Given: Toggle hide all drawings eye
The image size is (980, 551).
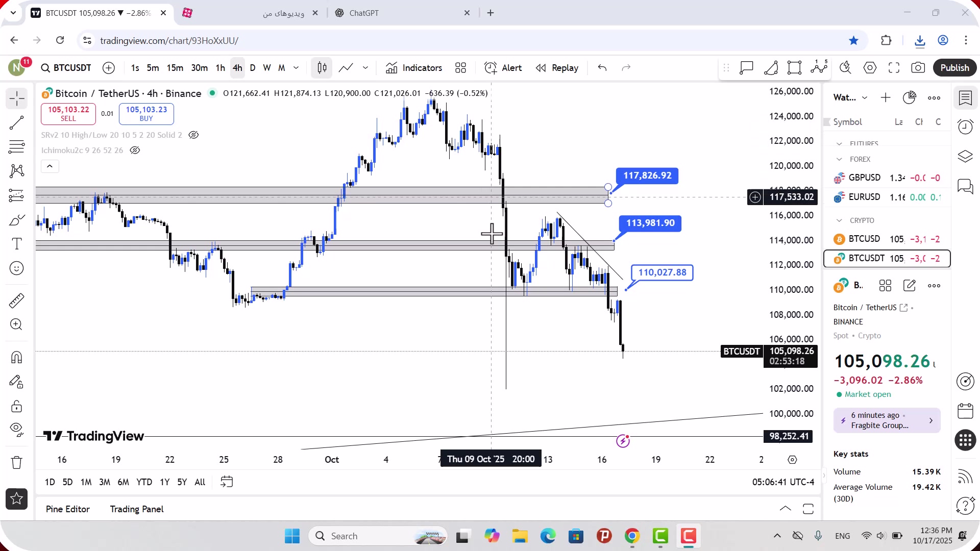Looking at the screenshot, I should click(16, 430).
